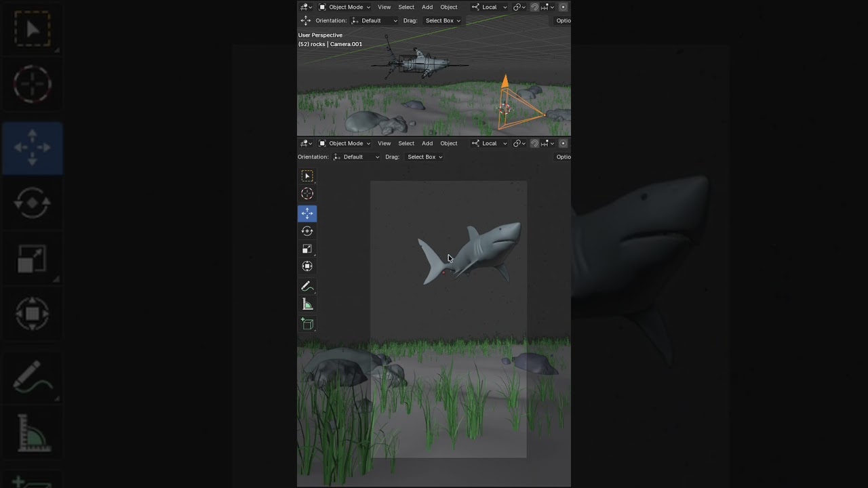
Task: Open Options popover in bottom viewport
Action: [563, 157]
